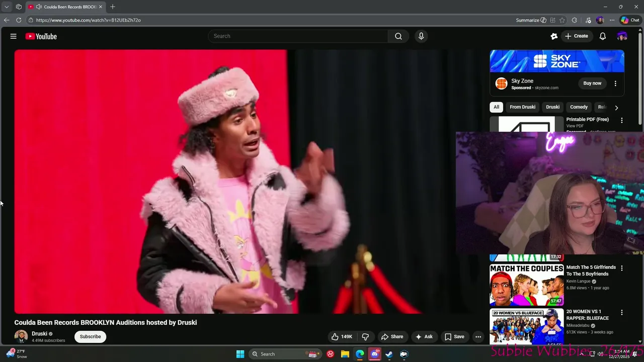
Task: Open a new browser tab
Action: pos(113,7)
